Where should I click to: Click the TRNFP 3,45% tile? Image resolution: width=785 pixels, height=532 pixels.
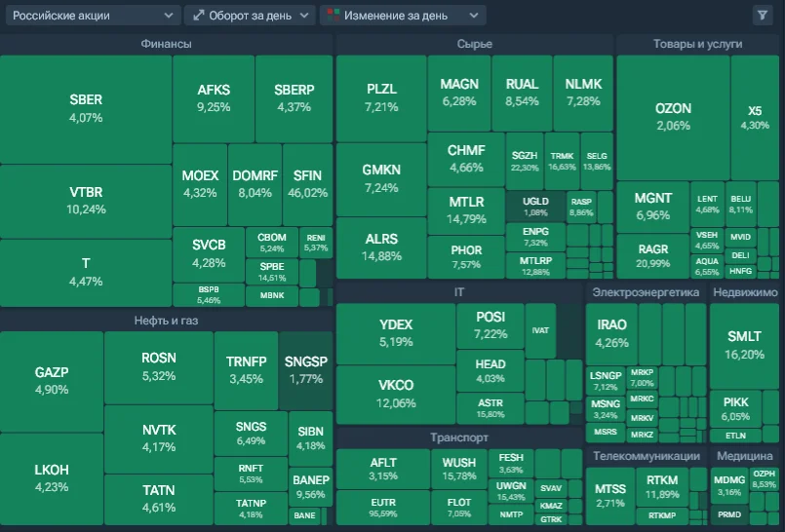pyautogui.click(x=246, y=370)
